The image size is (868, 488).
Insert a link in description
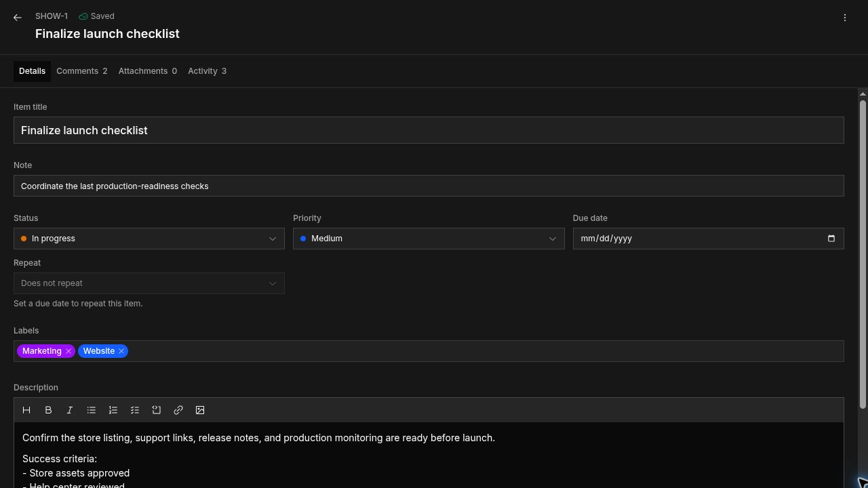(x=178, y=410)
